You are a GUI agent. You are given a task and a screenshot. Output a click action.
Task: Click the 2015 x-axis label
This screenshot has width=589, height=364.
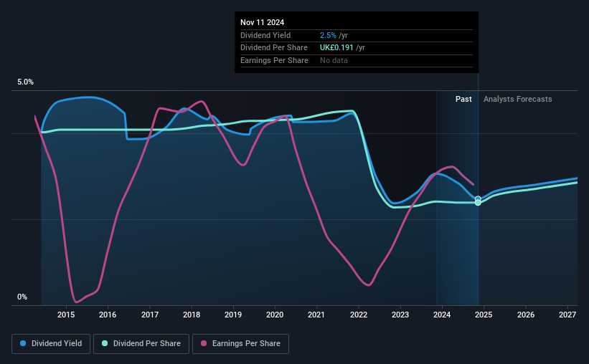pos(66,315)
